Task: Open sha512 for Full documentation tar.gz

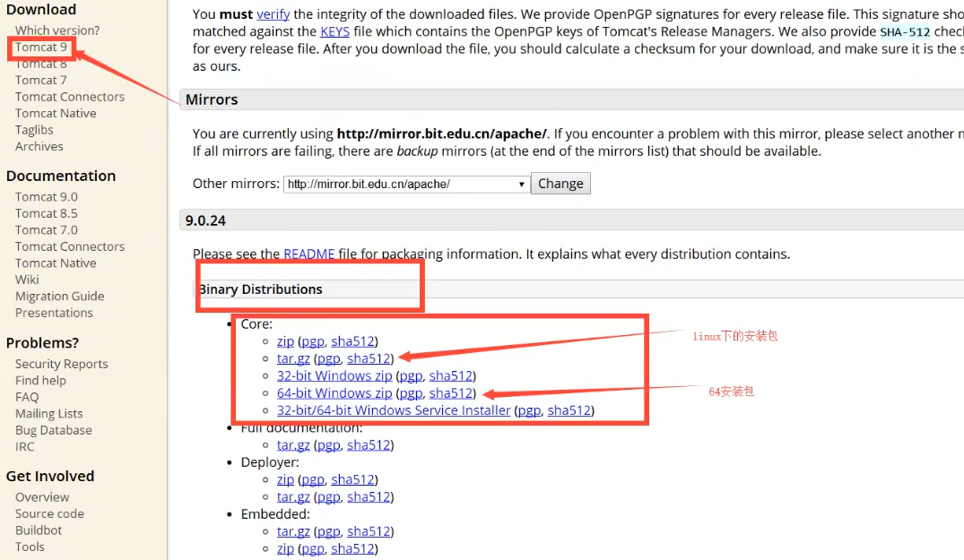Action: tap(369, 445)
